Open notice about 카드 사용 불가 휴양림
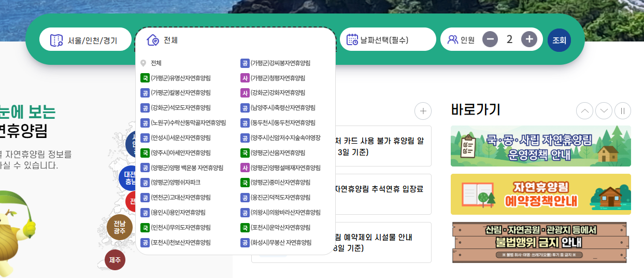 tap(383, 146)
